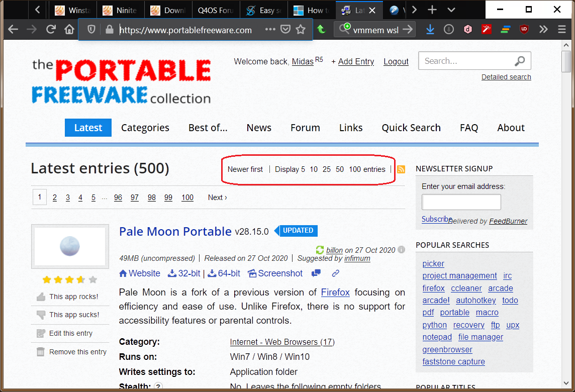Click the Add Entry link
575x392 pixels.
tap(356, 62)
